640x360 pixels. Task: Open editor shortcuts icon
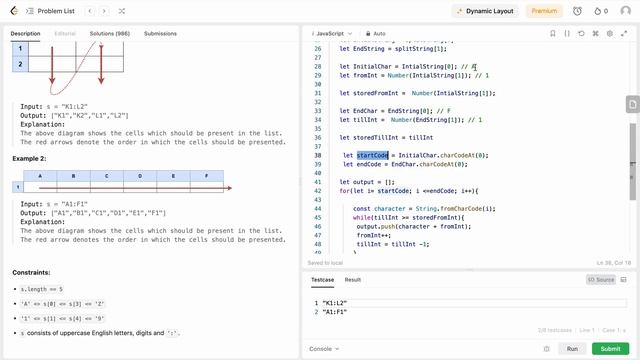(596, 33)
